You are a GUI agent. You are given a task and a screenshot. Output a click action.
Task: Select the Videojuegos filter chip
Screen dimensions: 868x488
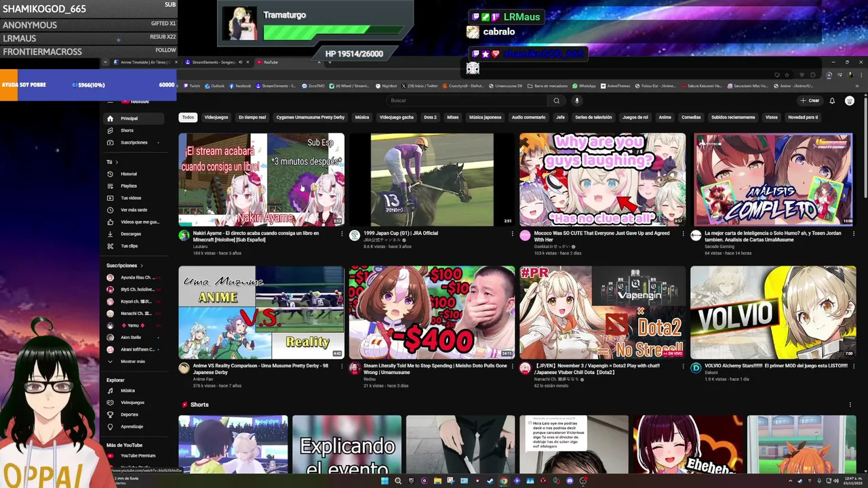[216, 117]
